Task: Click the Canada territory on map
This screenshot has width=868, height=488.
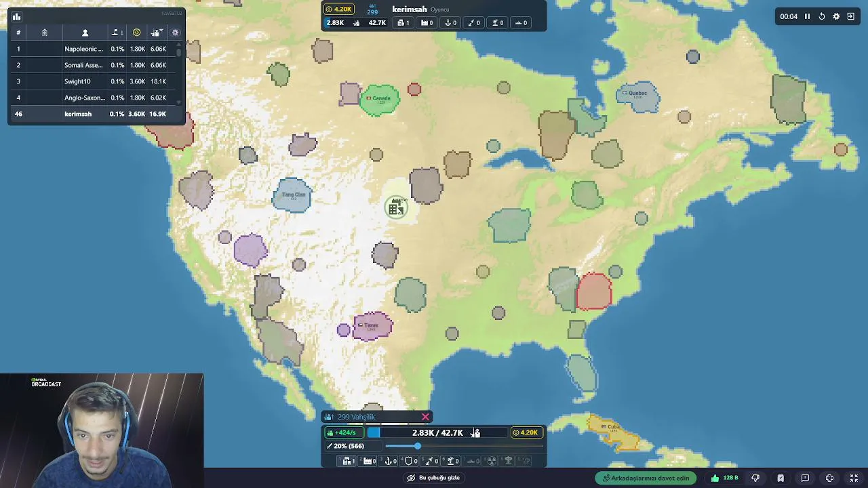Action: pyautogui.click(x=380, y=100)
